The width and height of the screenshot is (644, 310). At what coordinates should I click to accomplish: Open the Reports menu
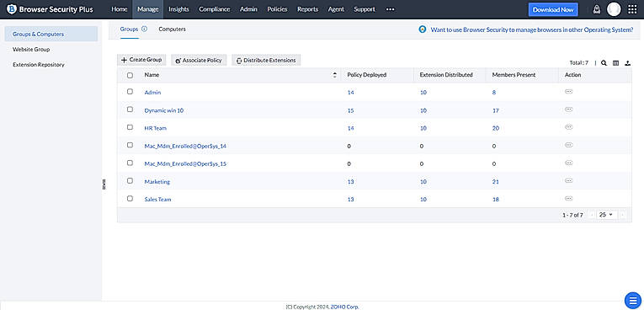(x=307, y=9)
